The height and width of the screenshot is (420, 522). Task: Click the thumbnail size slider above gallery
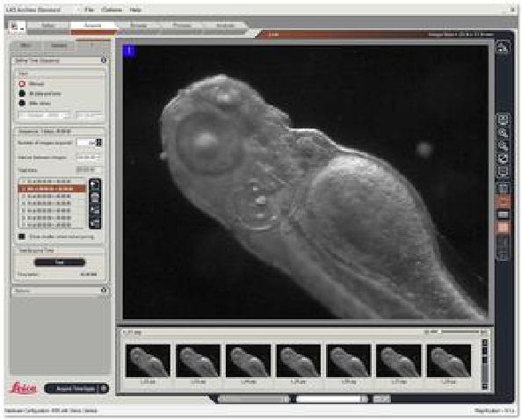pyautogui.click(x=459, y=332)
